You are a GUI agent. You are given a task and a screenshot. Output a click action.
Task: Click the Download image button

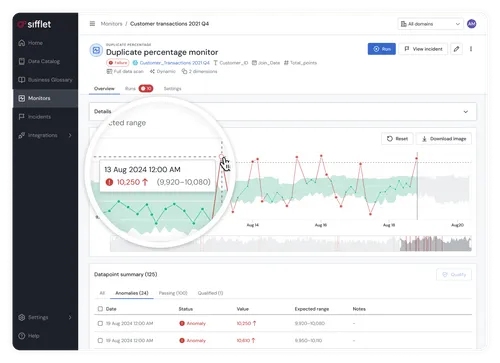point(444,139)
